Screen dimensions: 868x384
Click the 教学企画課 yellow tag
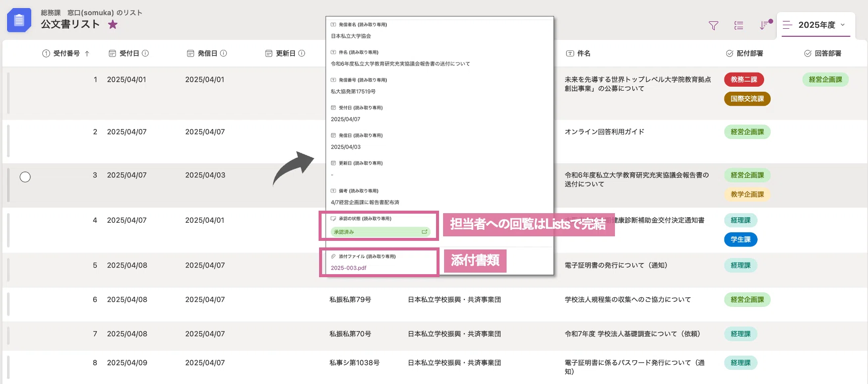[747, 195]
